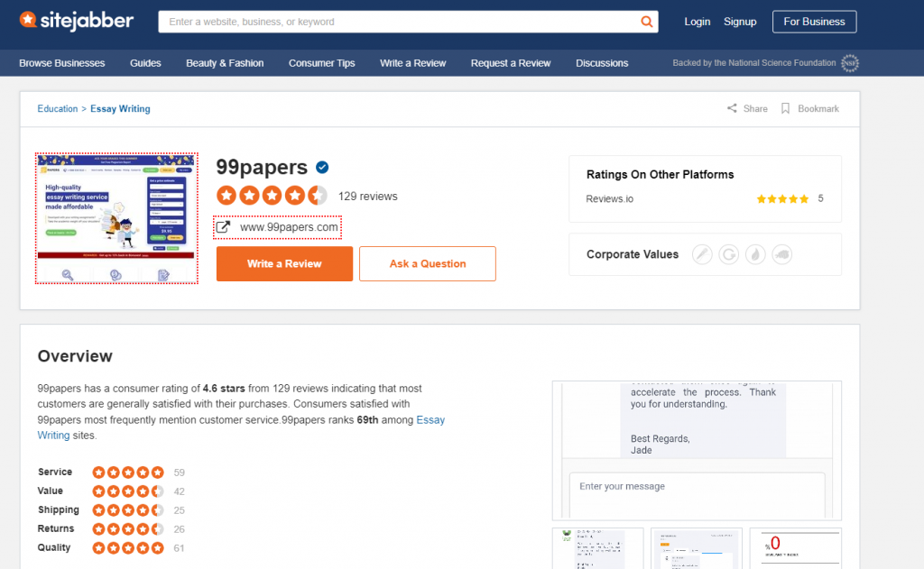The width and height of the screenshot is (924, 569).
Task: Click the Shipping row star rating
Action: coord(128,510)
